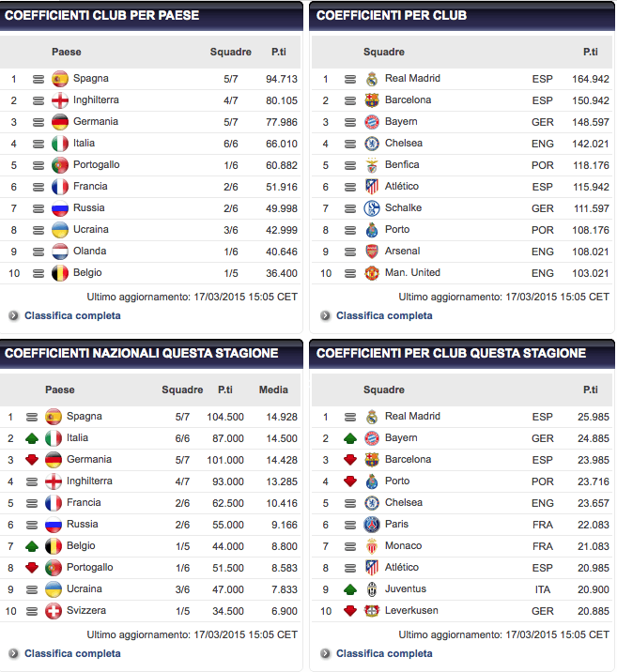Click the Paris crest in season club ranking
The height and width of the screenshot is (672, 617).
click(372, 525)
